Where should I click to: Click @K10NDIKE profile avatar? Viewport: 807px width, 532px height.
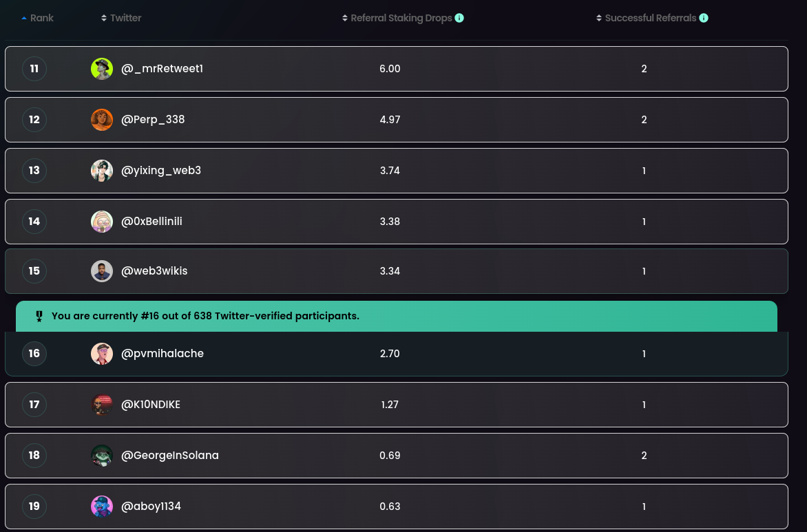click(102, 405)
